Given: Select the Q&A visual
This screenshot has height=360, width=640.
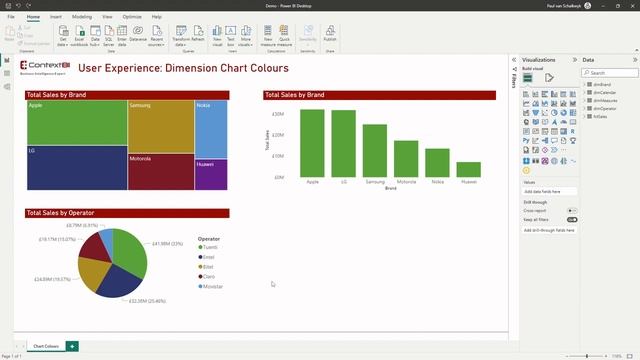Looking at the screenshot, I should click(554, 141).
